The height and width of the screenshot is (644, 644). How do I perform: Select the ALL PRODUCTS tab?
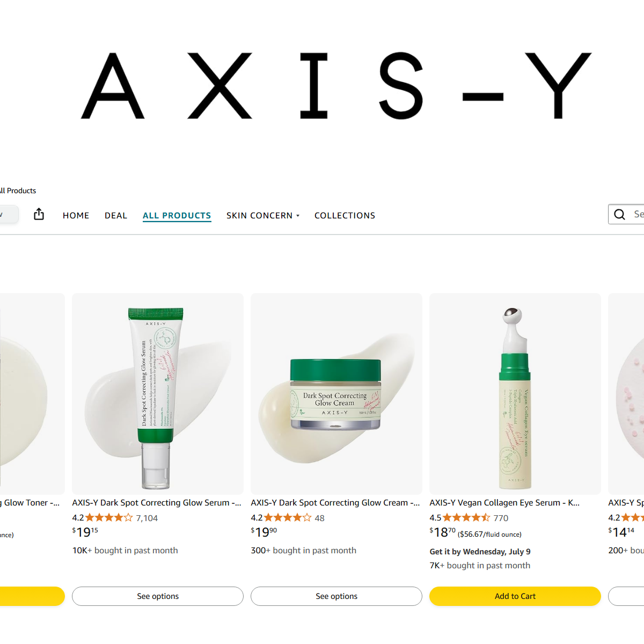coord(177,215)
